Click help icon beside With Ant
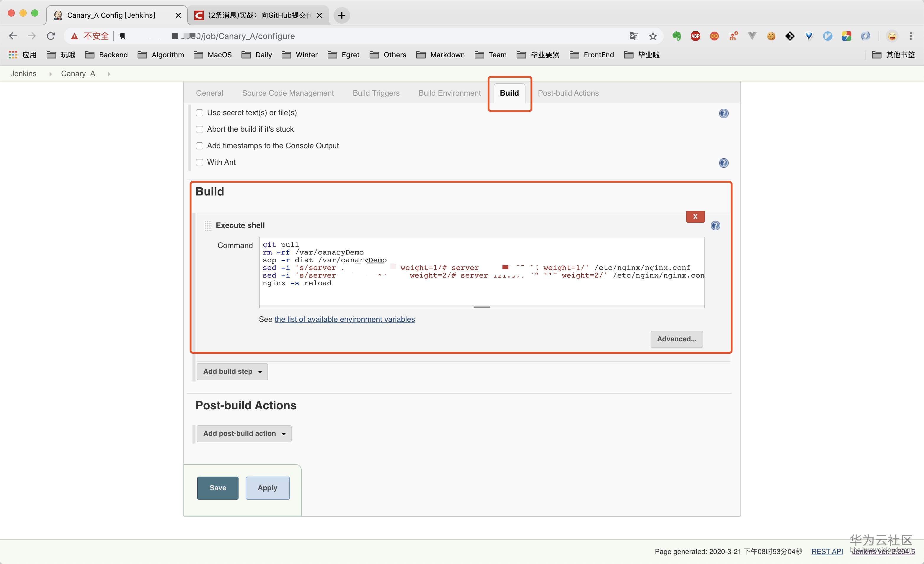 pyautogui.click(x=723, y=163)
